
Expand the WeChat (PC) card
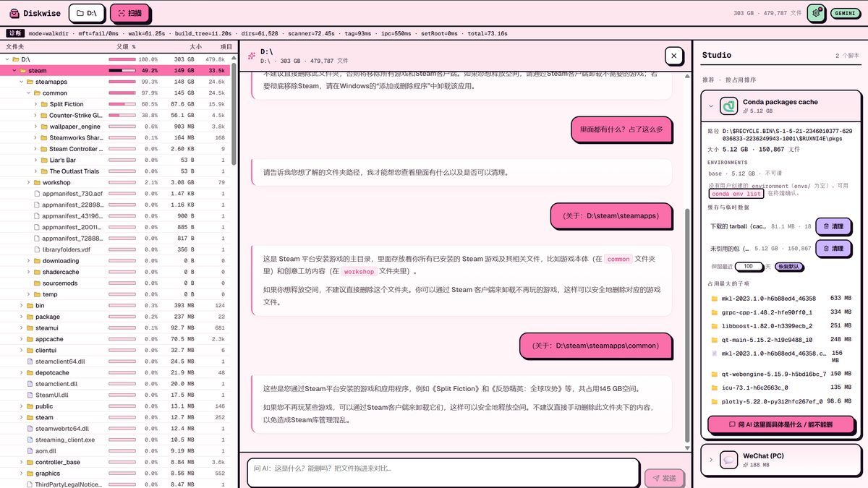click(711, 460)
